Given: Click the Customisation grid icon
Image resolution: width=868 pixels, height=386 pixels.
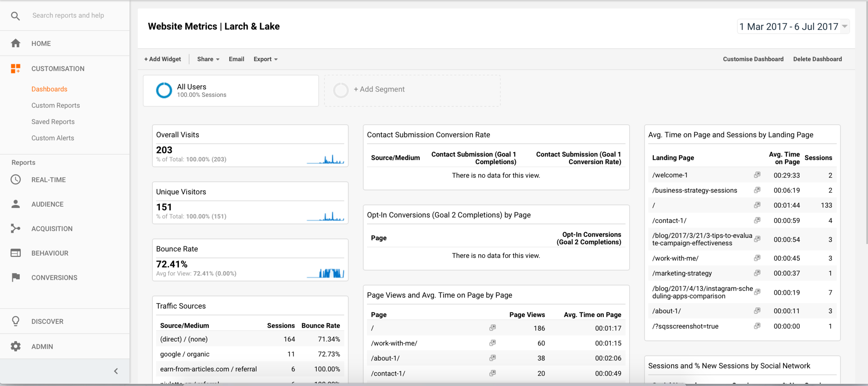Looking at the screenshot, I should coord(16,68).
